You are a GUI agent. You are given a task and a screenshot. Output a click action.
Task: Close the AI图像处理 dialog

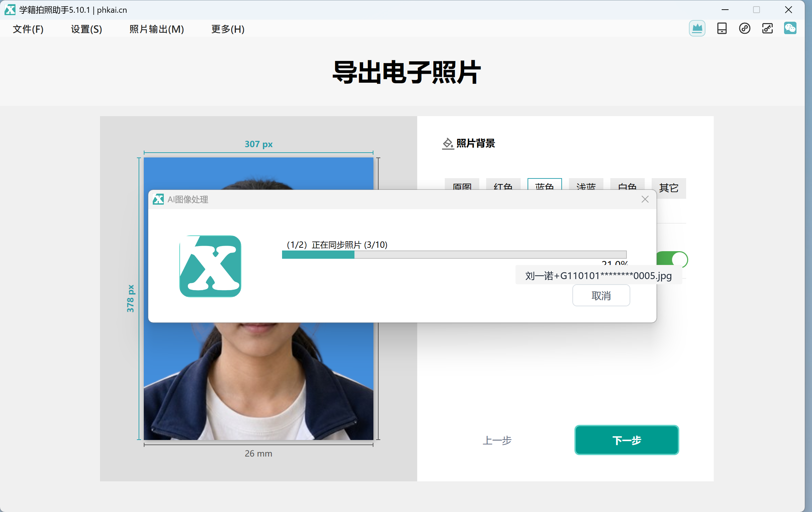645,199
